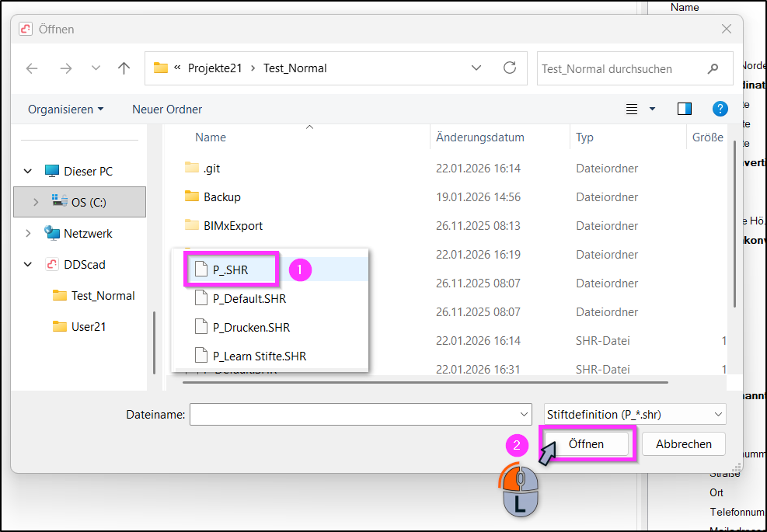Image resolution: width=767 pixels, height=532 pixels.
Task: Collapse the Dieser PC tree node
Action: 28,171
